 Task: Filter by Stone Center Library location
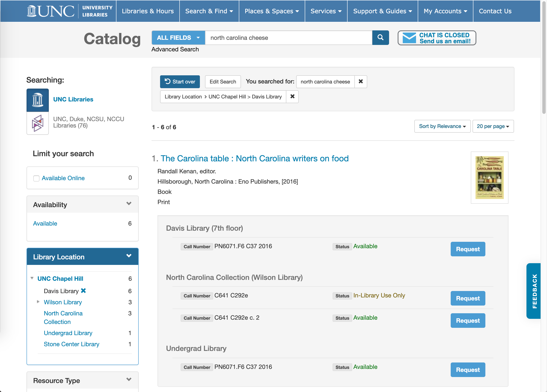coord(71,344)
